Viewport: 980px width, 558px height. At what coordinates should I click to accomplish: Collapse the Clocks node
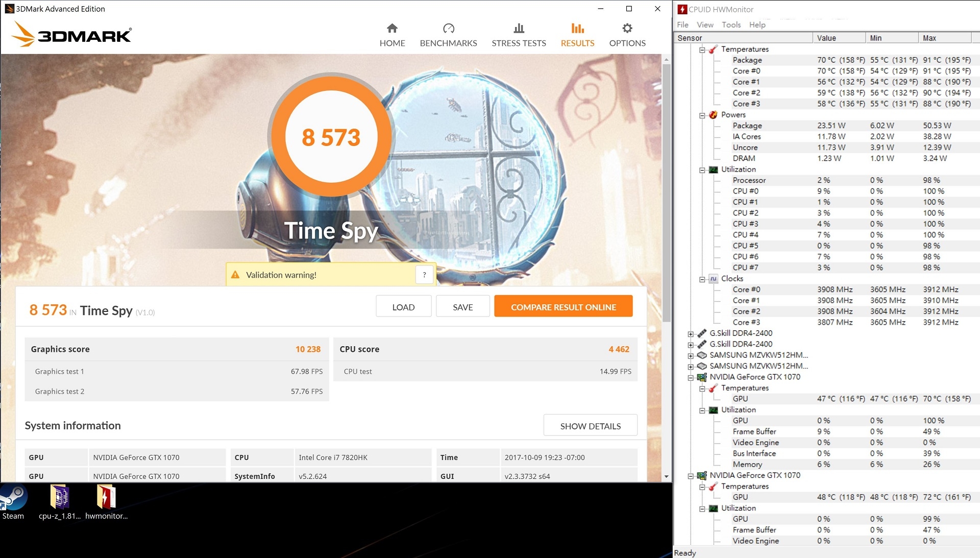click(702, 279)
